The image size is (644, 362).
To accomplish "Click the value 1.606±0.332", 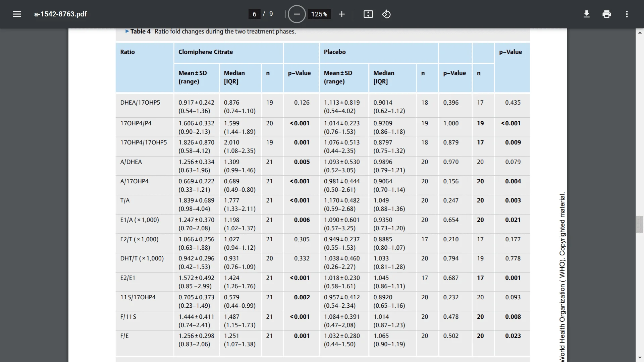I will [x=196, y=123].
